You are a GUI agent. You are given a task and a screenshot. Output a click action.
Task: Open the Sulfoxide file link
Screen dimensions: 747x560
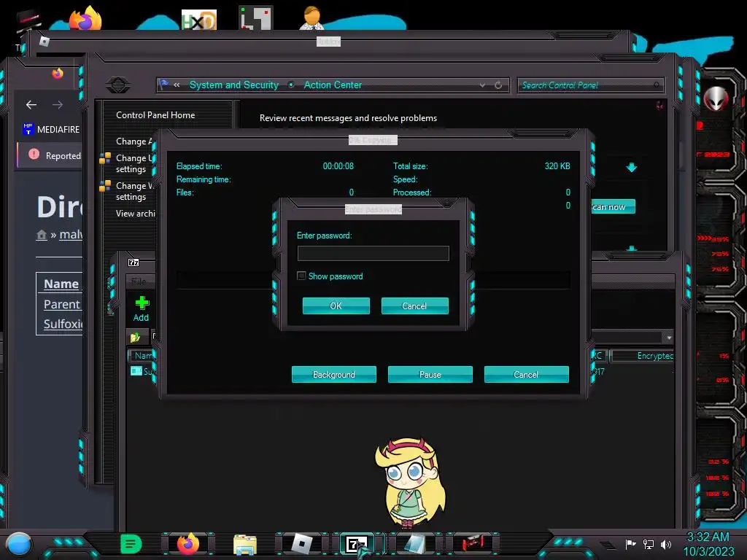coord(63,324)
